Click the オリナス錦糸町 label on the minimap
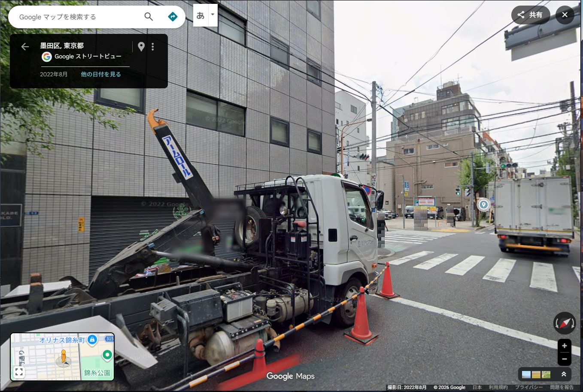583x392 pixels. pyautogui.click(x=62, y=340)
